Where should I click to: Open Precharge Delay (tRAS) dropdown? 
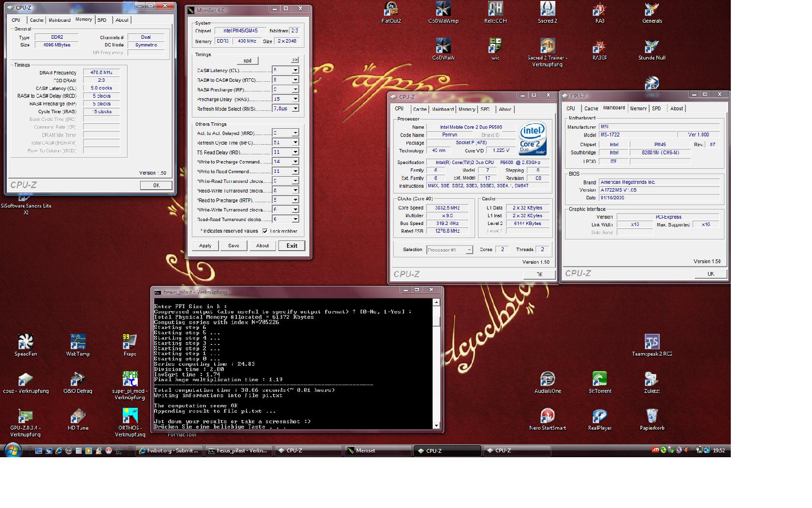(295, 99)
